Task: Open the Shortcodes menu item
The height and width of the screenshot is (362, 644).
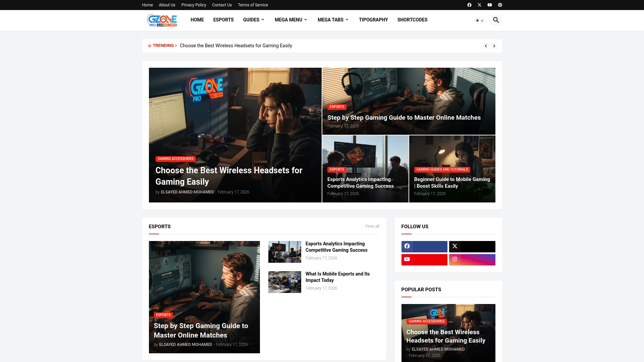Action: click(412, 20)
